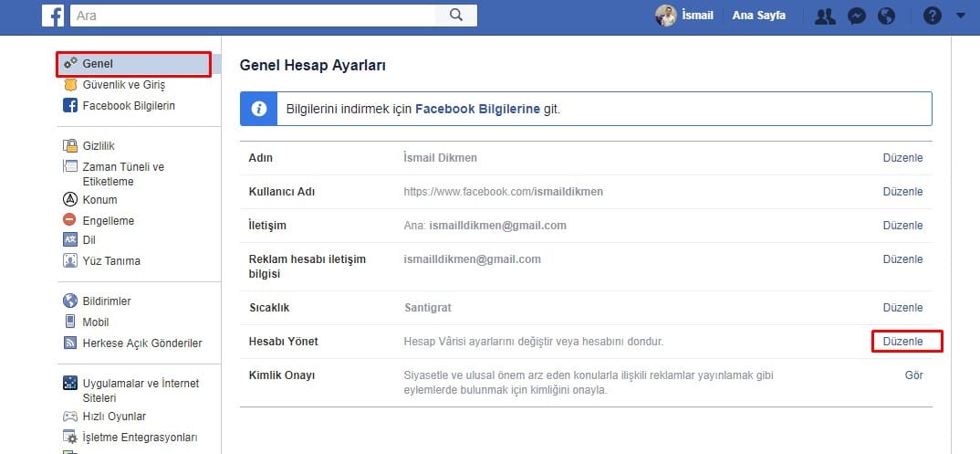Click the İsmail profile picture
Viewport: 980px width, 454px height.
(x=666, y=16)
